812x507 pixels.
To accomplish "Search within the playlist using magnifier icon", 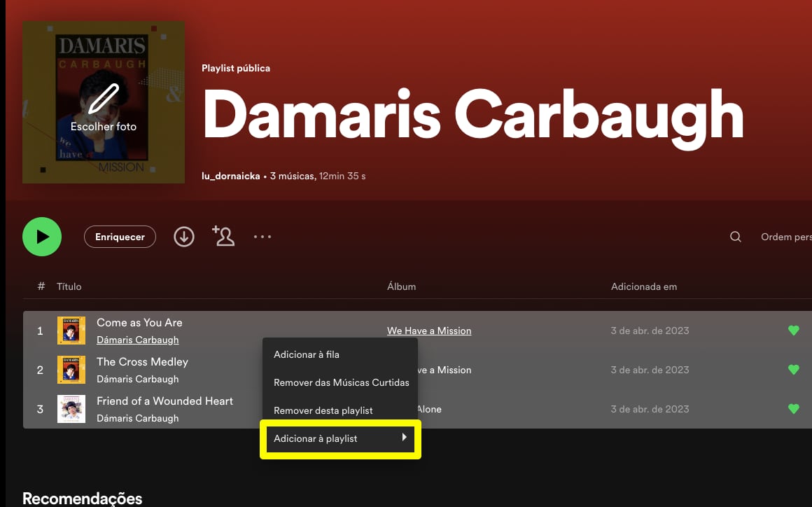I will (736, 237).
